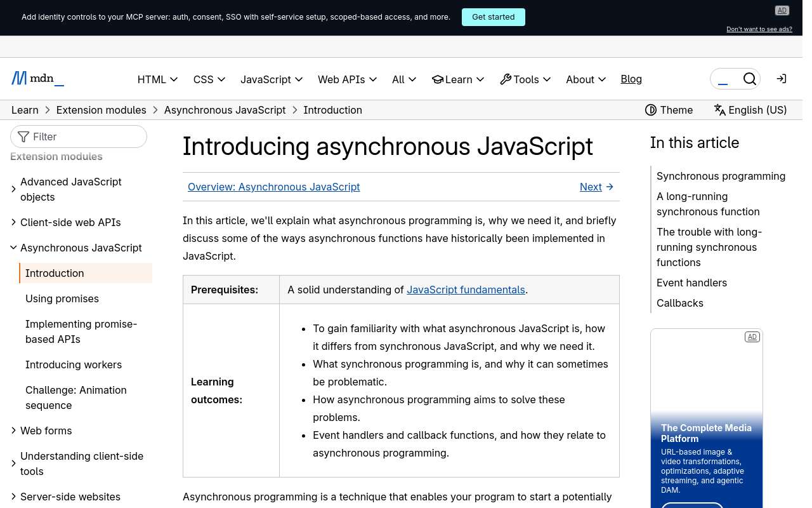The height and width of the screenshot is (508, 812).
Task: Jump to A long-running synchronous function
Action: coord(708,204)
